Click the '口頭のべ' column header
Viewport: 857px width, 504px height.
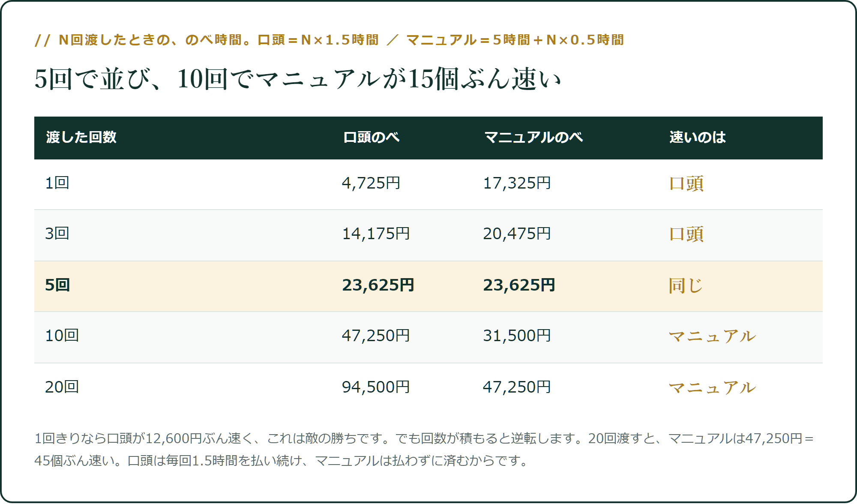371,138
